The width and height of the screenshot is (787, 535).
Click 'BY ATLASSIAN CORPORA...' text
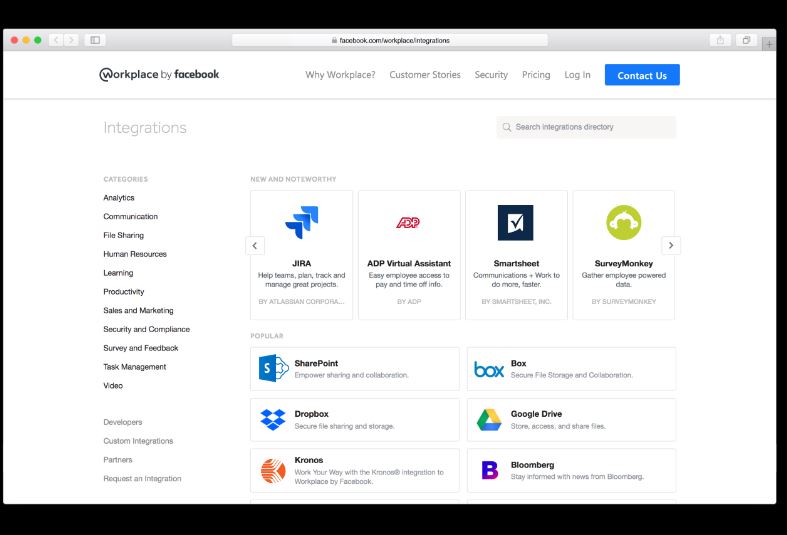(301, 302)
